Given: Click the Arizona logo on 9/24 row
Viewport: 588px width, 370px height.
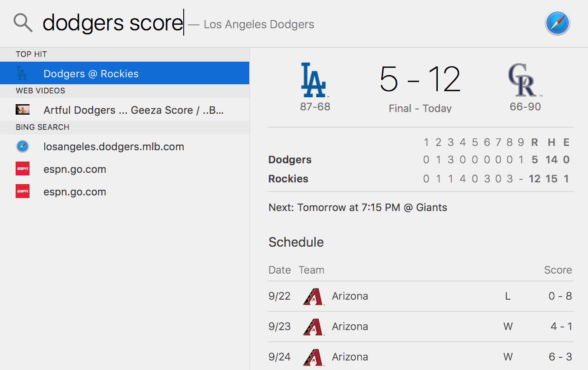Looking at the screenshot, I should (x=313, y=357).
